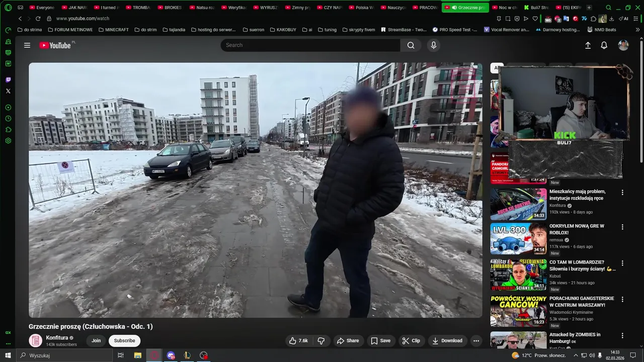644x362 pixels.
Task: Take a snapshot with the dashed-square icon
Action: pos(508,19)
